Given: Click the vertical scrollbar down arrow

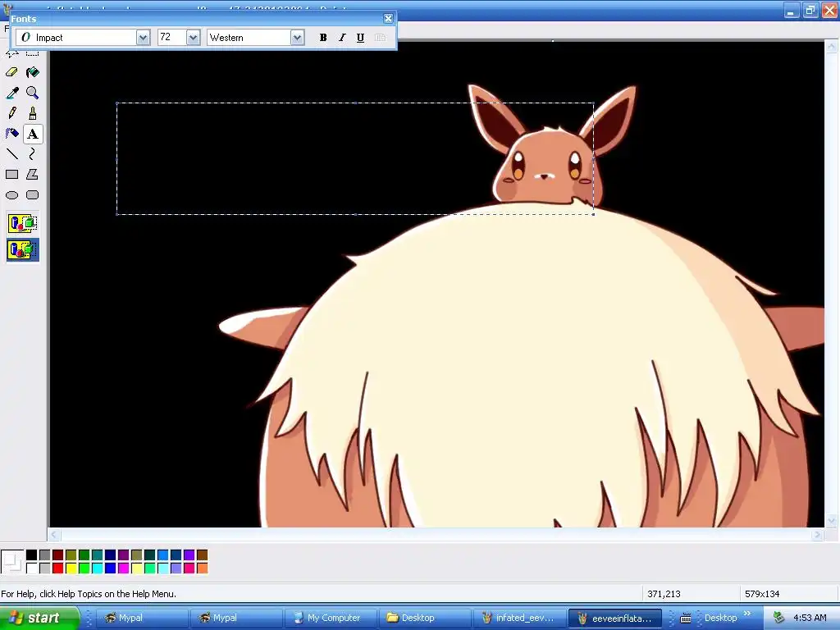Looking at the screenshot, I should (831, 521).
